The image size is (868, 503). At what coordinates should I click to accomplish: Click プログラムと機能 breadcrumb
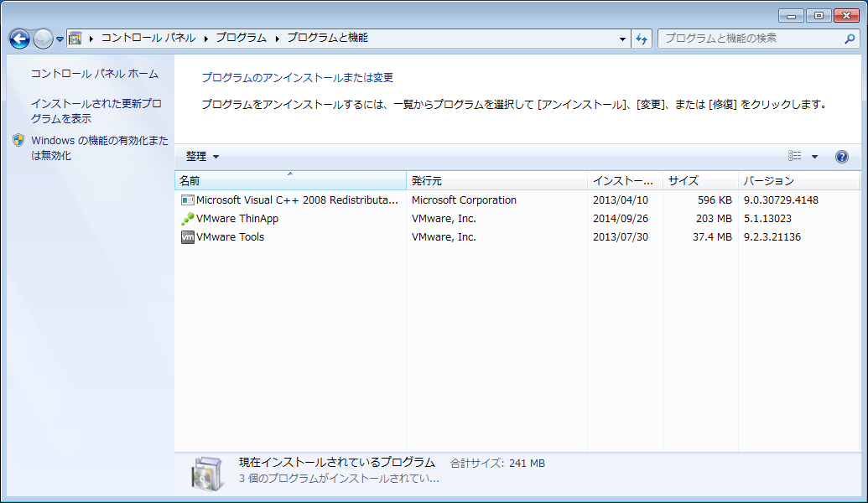pyautogui.click(x=327, y=38)
